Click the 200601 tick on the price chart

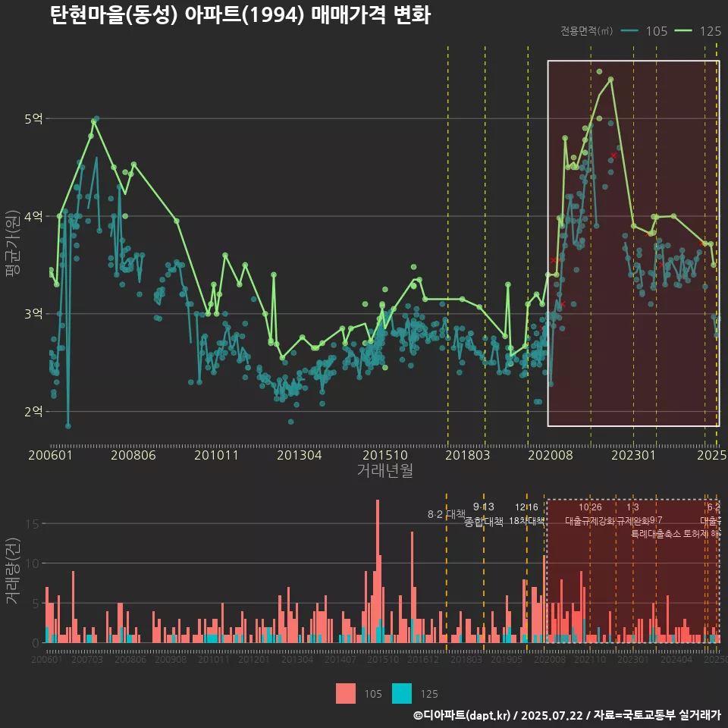pyautogui.click(x=50, y=455)
